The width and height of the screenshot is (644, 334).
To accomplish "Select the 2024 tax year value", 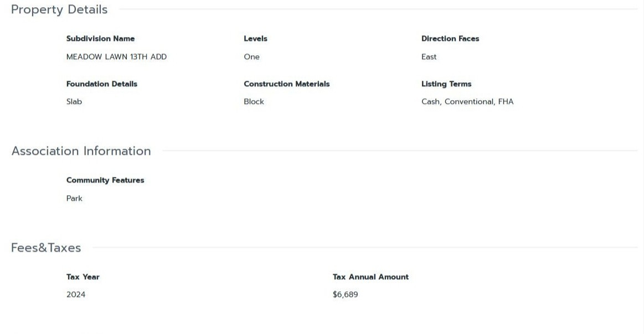I will point(76,295).
